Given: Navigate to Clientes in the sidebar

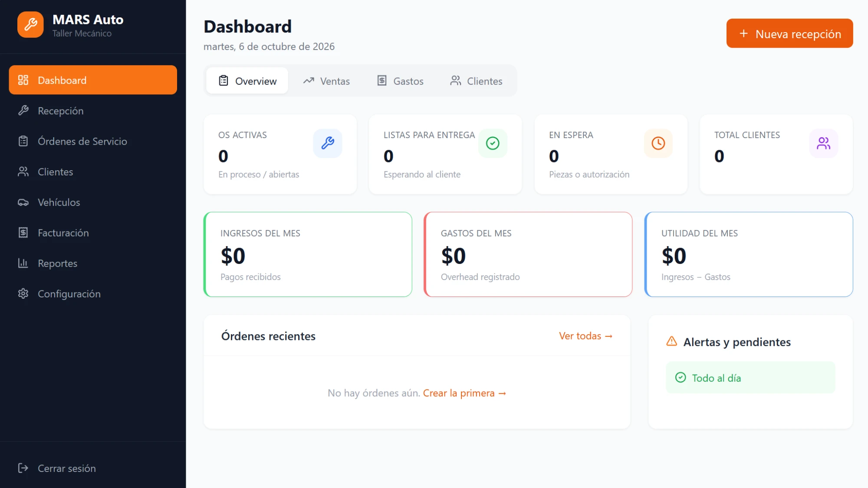Looking at the screenshot, I should (93, 171).
